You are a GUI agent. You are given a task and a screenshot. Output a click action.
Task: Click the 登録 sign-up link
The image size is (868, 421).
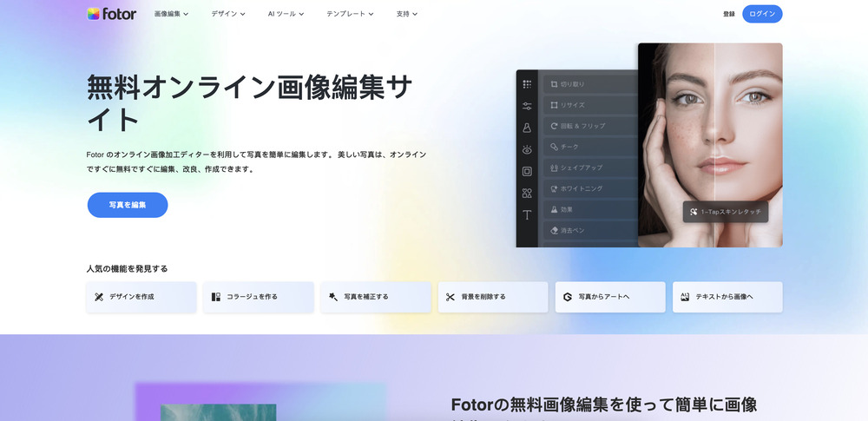729,14
